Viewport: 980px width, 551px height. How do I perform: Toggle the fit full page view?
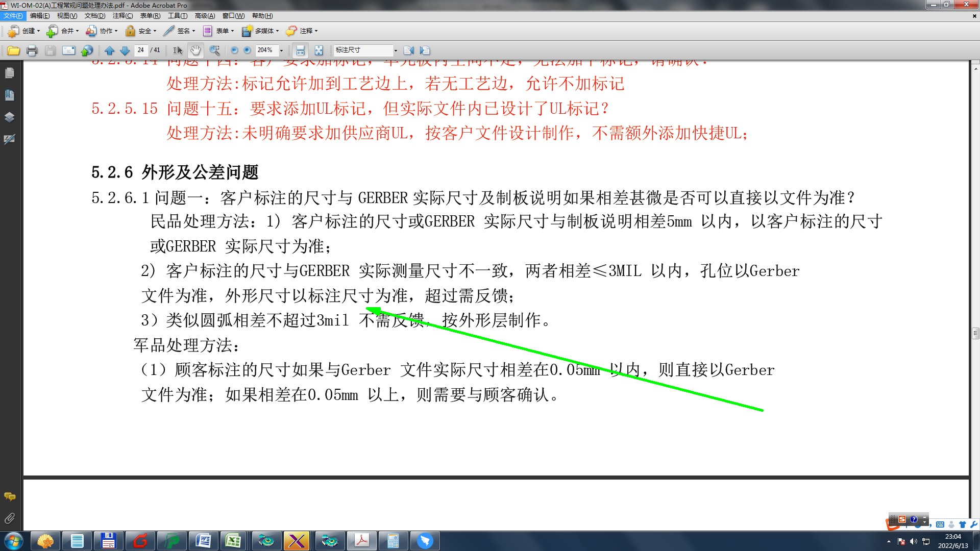[318, 51]
